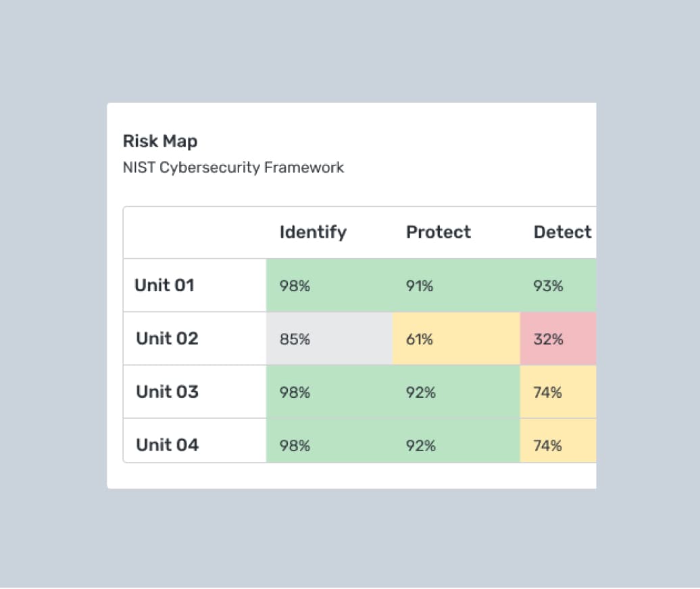Select Unit 01 Detect cell showing 93%
This screenshot has width=700, height=589.
558,286
